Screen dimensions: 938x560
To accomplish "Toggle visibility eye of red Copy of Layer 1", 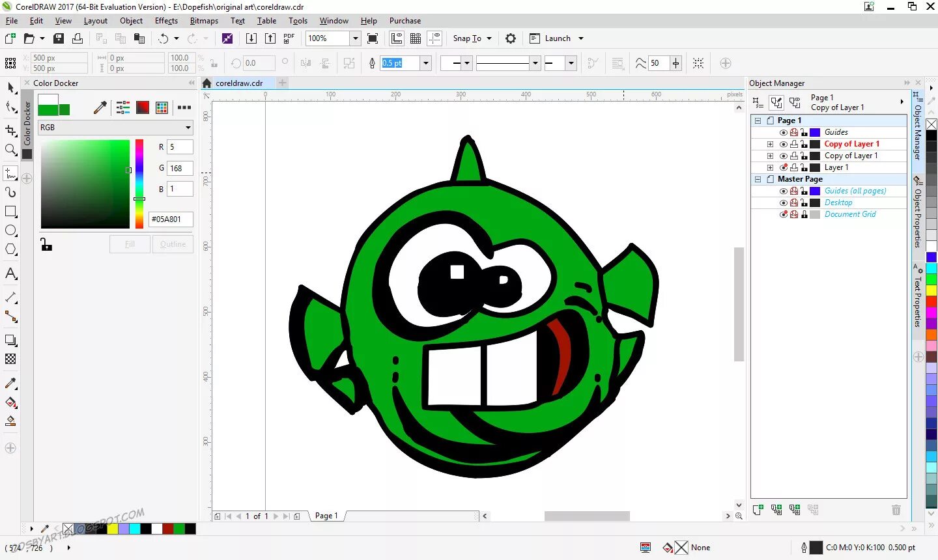I will click(x=784, y=144).
